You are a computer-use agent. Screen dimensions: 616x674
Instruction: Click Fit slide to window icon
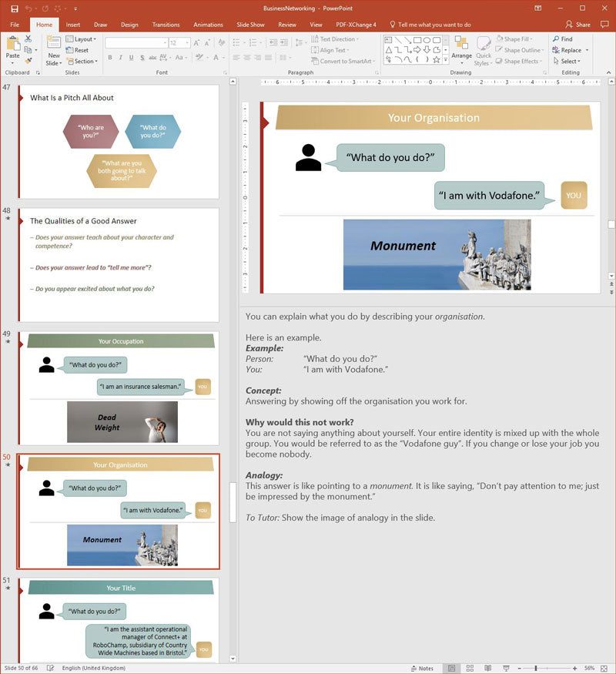(604, 668)
